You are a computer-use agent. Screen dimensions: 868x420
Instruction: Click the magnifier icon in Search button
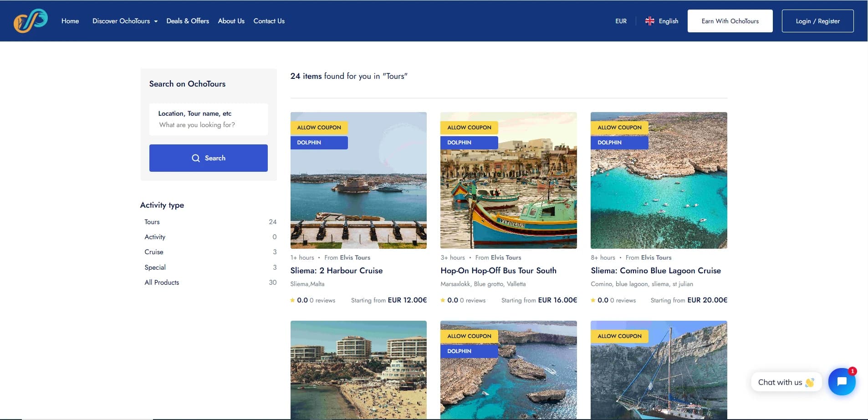coord(196,158)
